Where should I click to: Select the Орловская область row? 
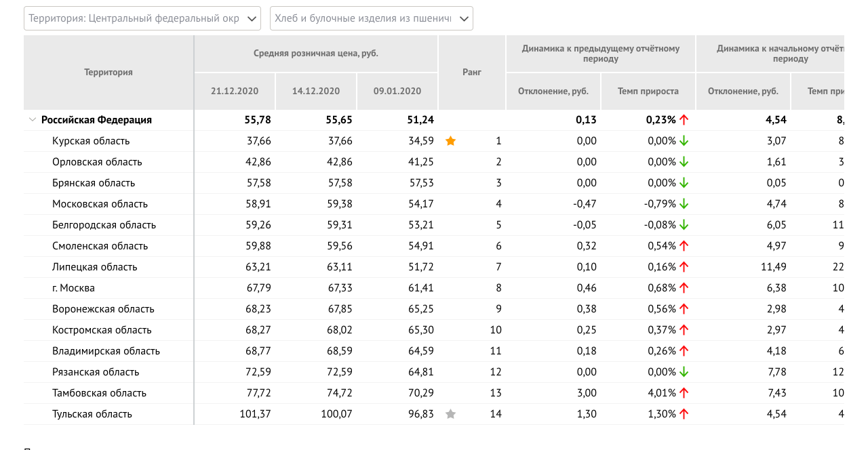[x=434, y=162]
